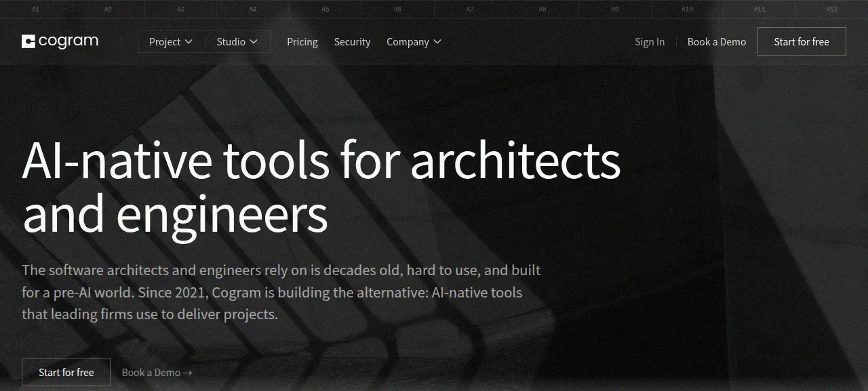The height and width of the screenshot is (391, 868).
Task: Open the Company dropdown menu
Action: [x=414, y=41]
